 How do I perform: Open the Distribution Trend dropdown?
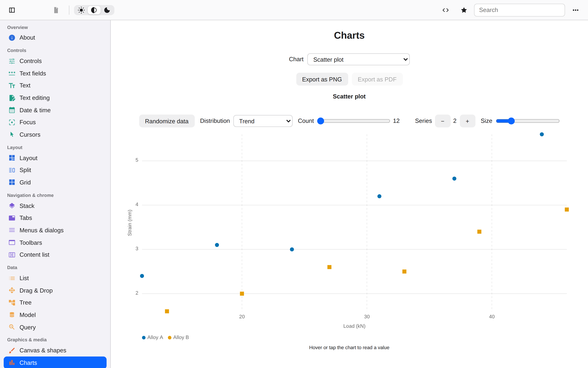pos(263,121)
